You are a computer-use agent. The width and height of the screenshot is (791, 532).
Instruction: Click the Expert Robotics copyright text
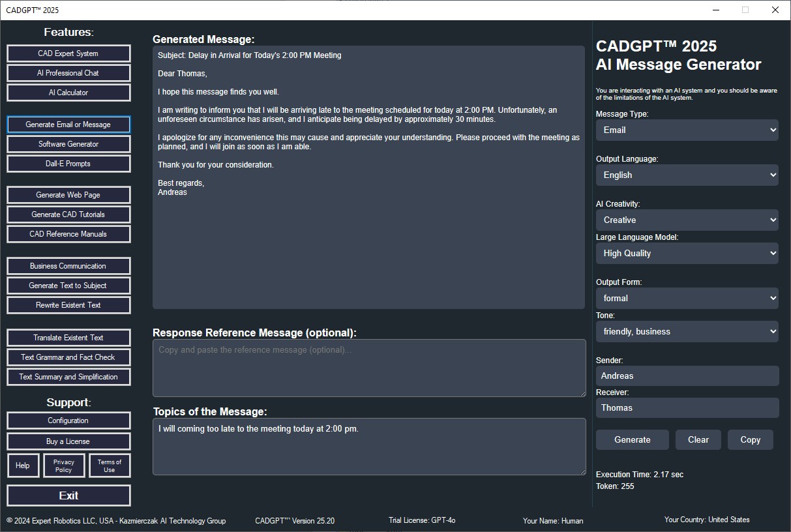(116, 521)
